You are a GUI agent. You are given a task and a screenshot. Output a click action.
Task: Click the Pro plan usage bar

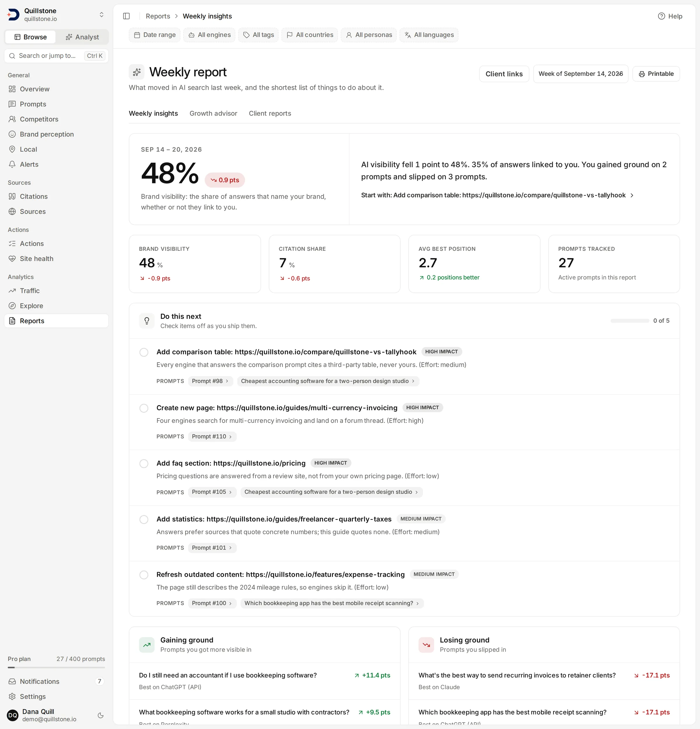tap(57, 667)
